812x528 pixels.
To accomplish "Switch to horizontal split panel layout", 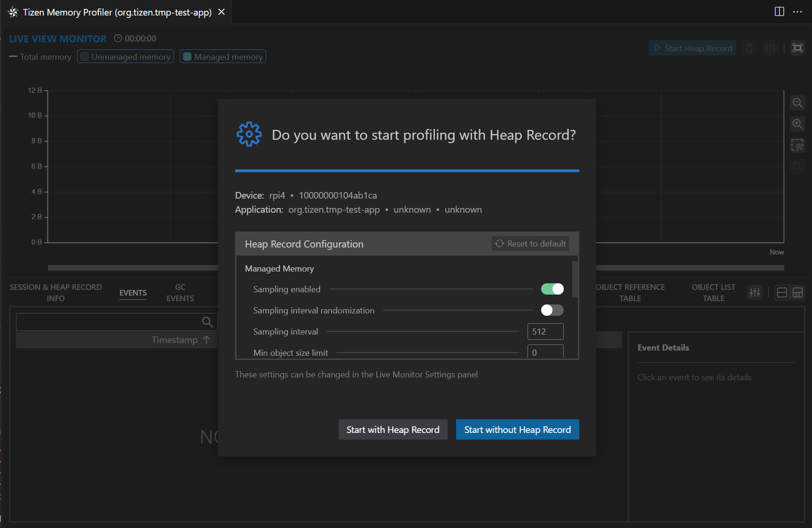I will 782,293.
